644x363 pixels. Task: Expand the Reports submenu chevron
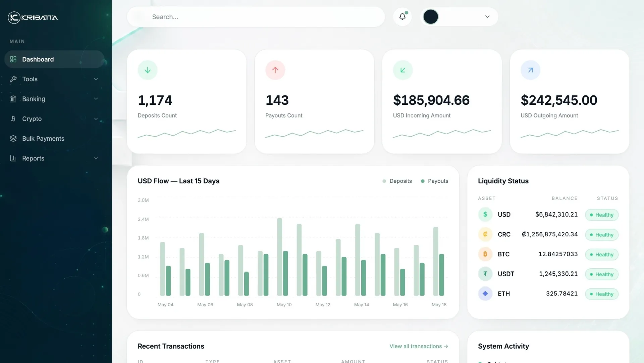(x=96, y=158)
